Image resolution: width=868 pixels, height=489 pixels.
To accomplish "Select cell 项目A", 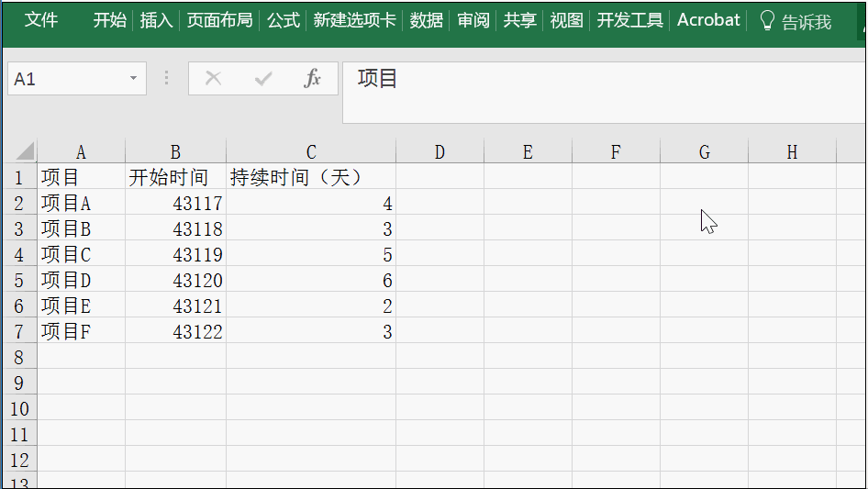I will (81, 203).
